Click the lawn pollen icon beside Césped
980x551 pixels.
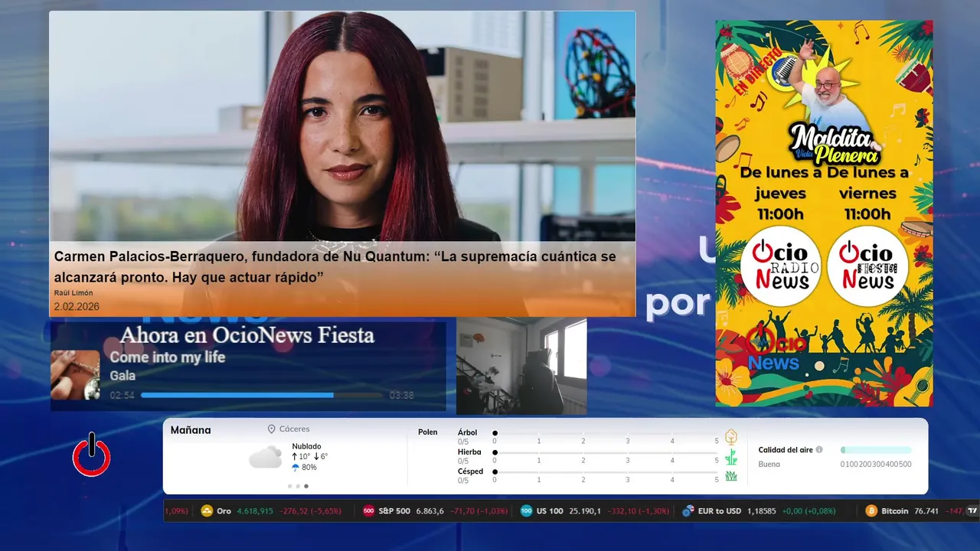pos(731,476)
